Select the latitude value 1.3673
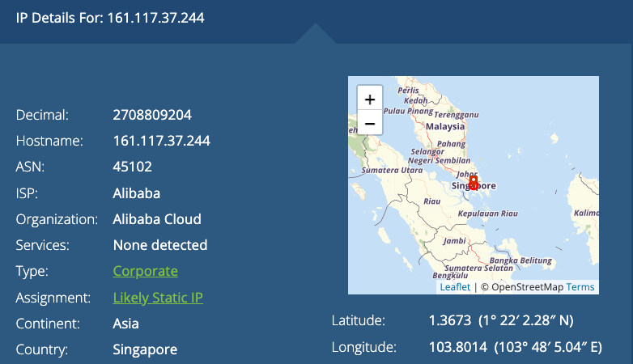Screen dimensions: 633x364 (449, 321)
